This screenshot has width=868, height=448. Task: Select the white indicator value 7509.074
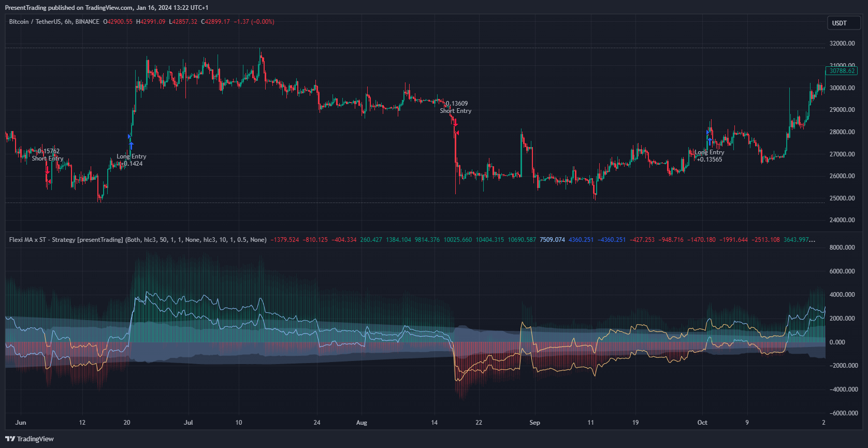pos(552,240)
